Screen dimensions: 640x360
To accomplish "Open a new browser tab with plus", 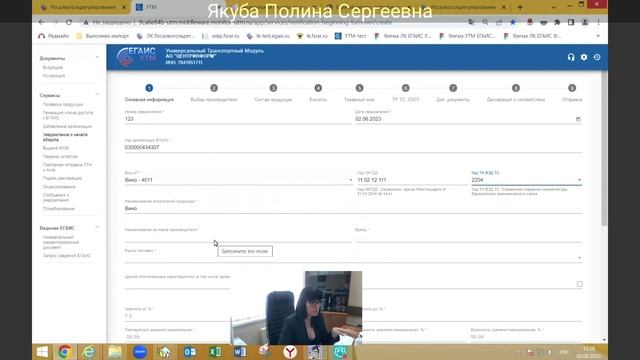I will 520,7.
